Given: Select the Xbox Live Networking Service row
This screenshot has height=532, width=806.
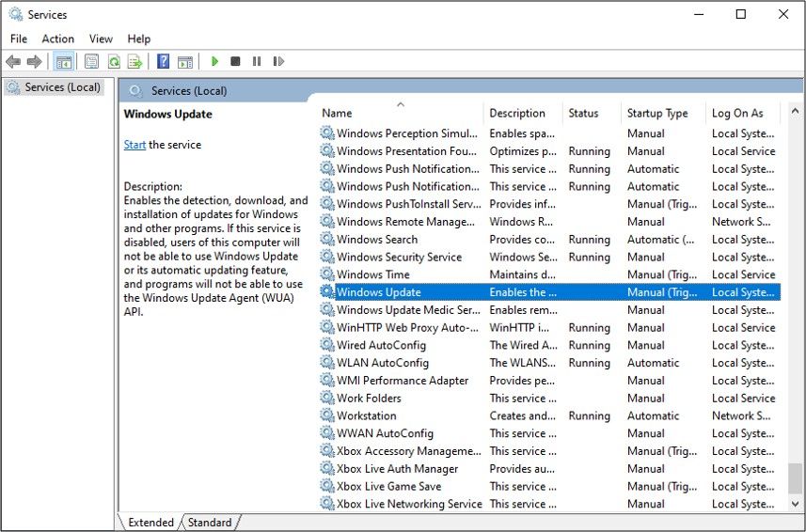Looking at the screenshot, I should click(x=549, y=503).
